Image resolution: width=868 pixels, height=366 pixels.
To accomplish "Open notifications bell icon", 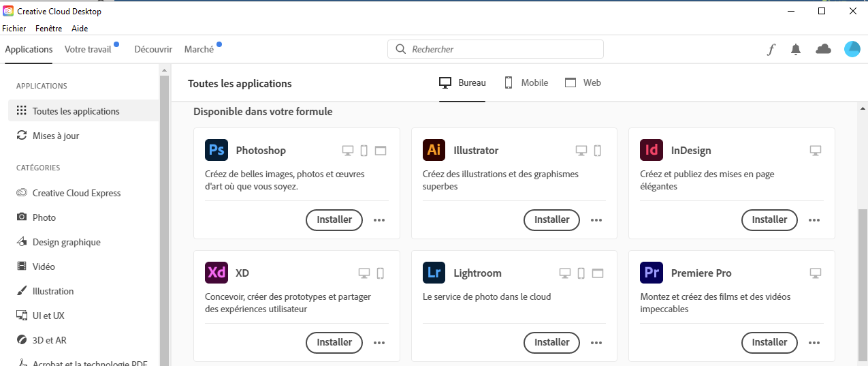I will (x=795, y=49).
